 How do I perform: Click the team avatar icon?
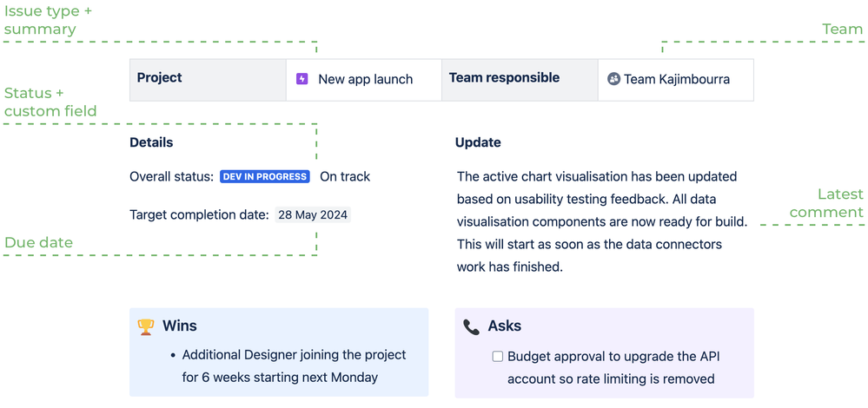[613, 79]
